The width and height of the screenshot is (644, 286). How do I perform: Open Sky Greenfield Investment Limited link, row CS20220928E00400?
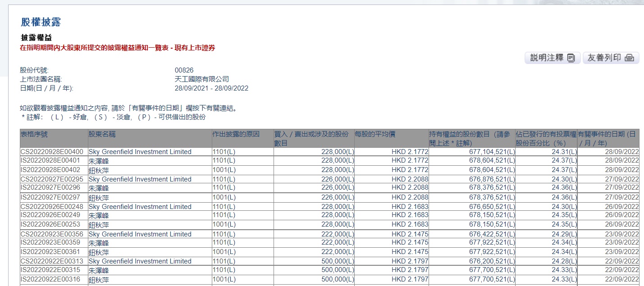tap(140, 152)
